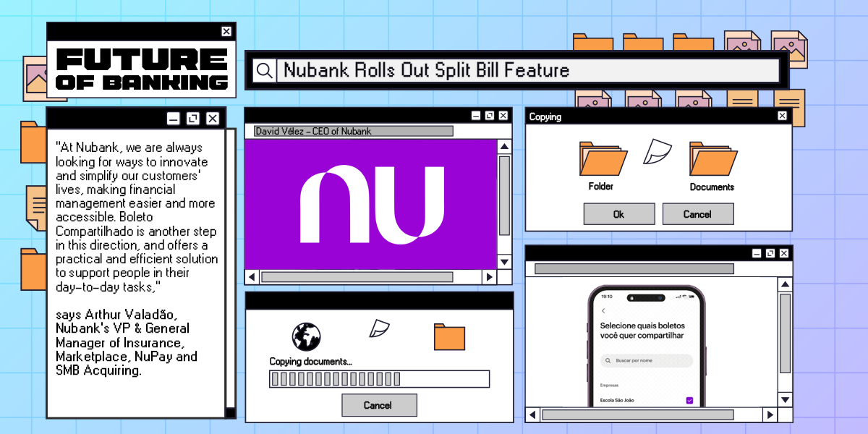Image resolution: width=868 pixels, height=434 pixels.
Task: Click the flying paper icon in Copying dialog
Action: tap(658, 152)
